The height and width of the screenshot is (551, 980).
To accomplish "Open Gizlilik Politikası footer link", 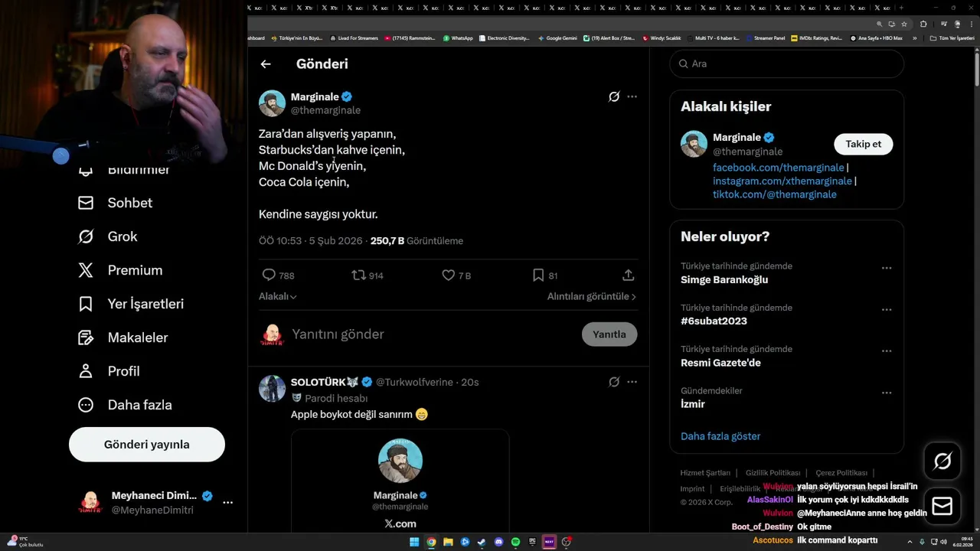I will [773, 473].
